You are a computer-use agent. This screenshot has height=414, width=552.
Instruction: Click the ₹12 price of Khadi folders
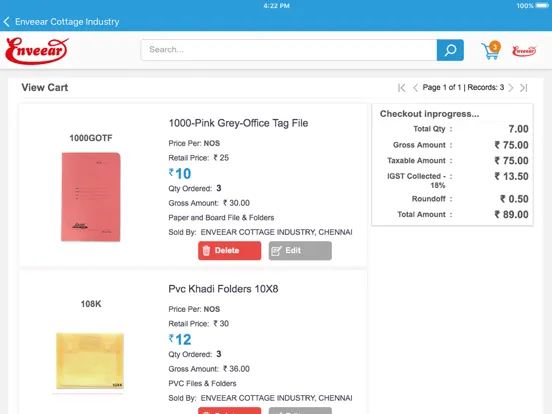[x=180, y=339]
